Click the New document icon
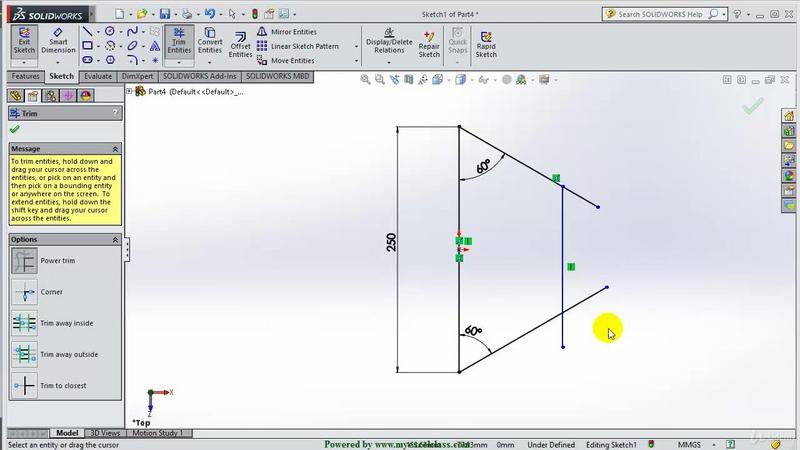This screenshot has width=800, height=450. tap(119, 14)
